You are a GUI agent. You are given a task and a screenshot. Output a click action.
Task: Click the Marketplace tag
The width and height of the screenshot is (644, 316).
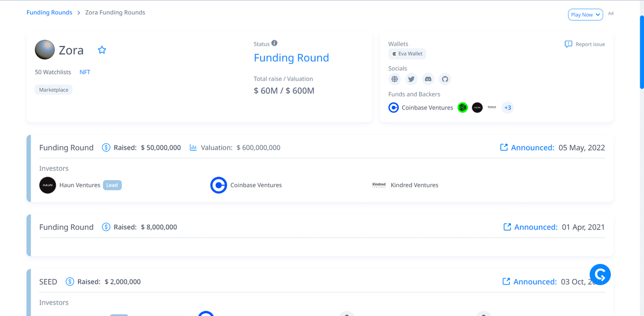(54, 90)
